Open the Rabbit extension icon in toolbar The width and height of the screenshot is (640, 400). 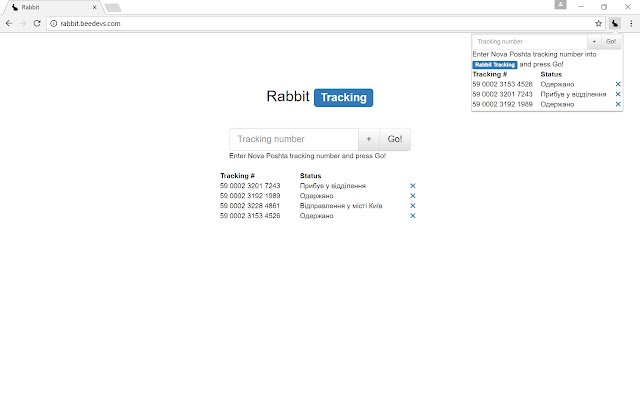tap(615, 23)
